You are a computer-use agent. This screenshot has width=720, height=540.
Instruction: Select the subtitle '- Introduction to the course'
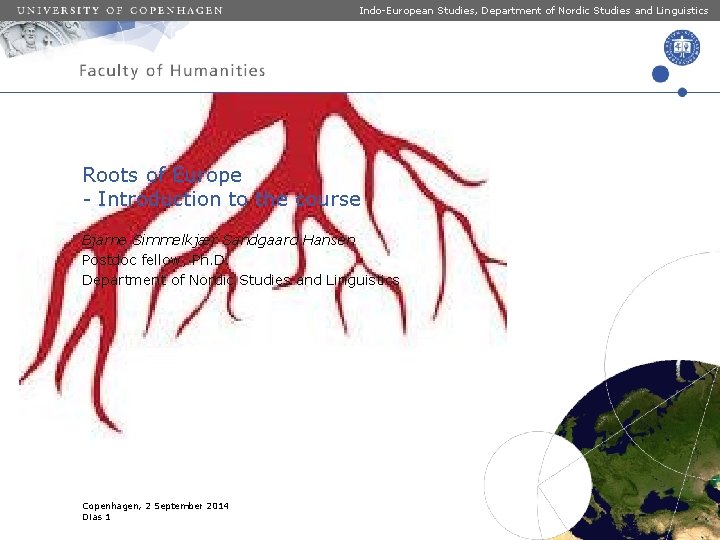pyautogui.click(x=222, y=199)
